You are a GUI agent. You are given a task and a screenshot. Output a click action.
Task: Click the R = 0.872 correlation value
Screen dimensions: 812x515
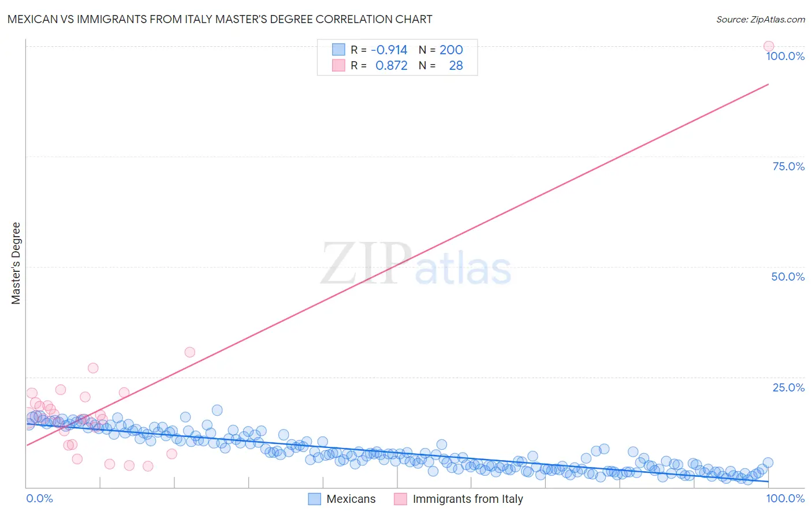tap(379, 65)
